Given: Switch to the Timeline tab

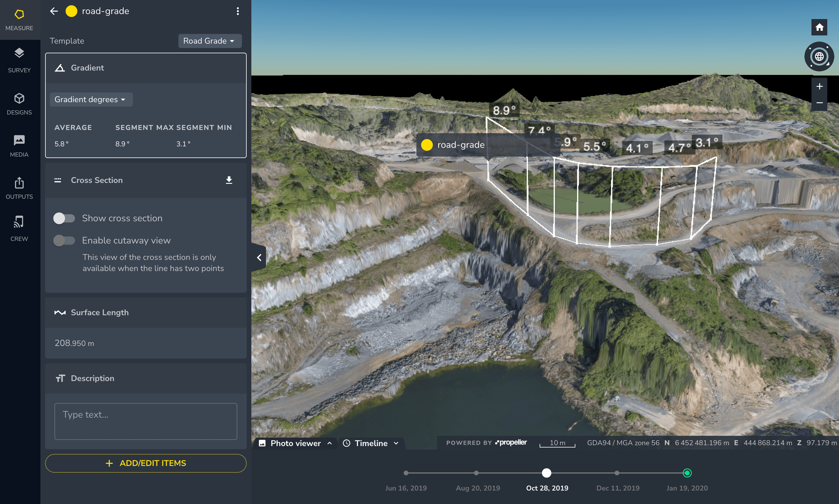Looking at the screenshot, I should tap(371, 443).
